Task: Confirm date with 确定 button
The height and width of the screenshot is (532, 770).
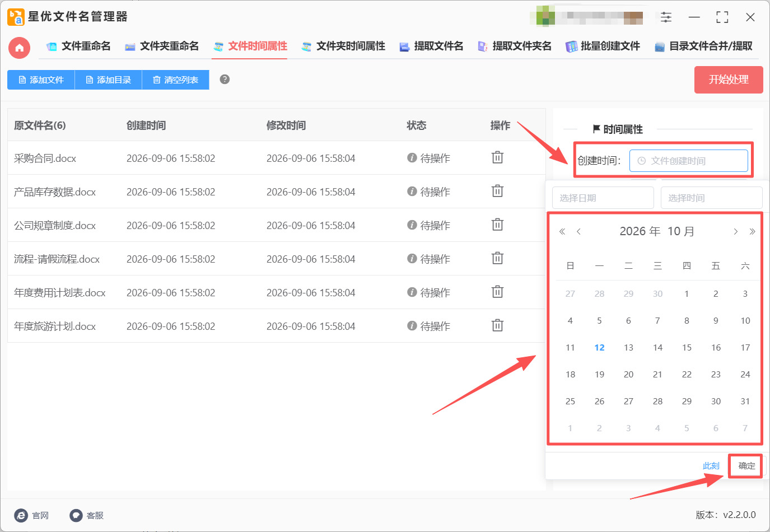Action: tap(746, 465)
